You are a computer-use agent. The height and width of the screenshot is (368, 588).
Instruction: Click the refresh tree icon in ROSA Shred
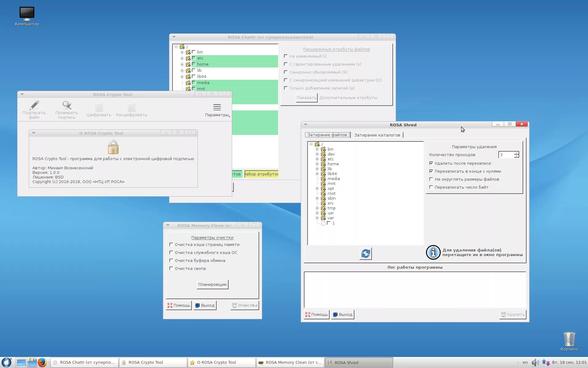pyautogui.click(x=365, y=254)
